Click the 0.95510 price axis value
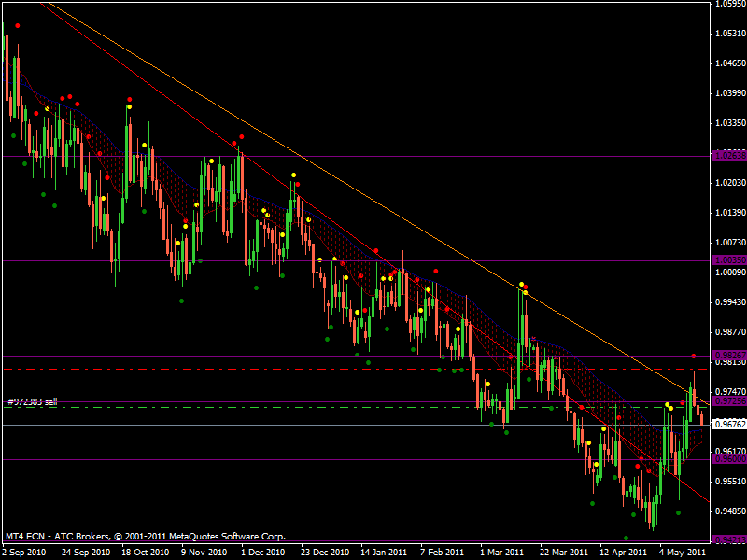747x560 pixels. (x=731, y=482)
